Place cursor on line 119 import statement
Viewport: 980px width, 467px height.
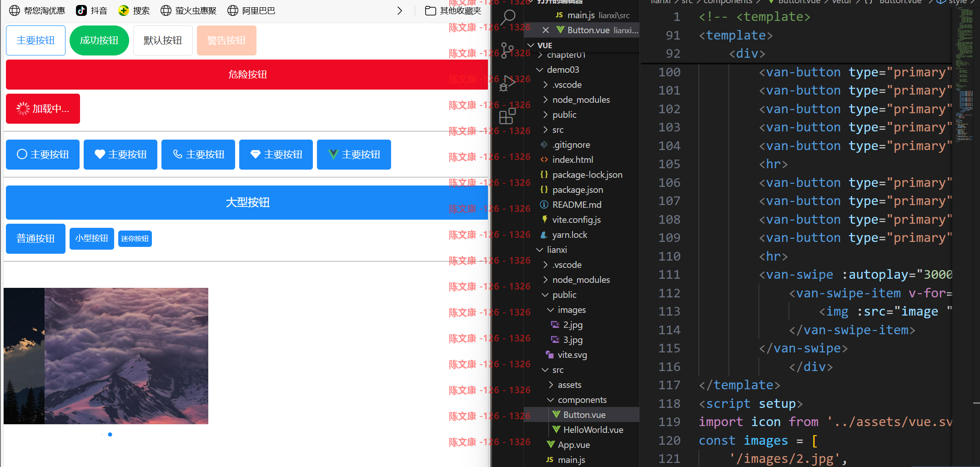(825, 422)
